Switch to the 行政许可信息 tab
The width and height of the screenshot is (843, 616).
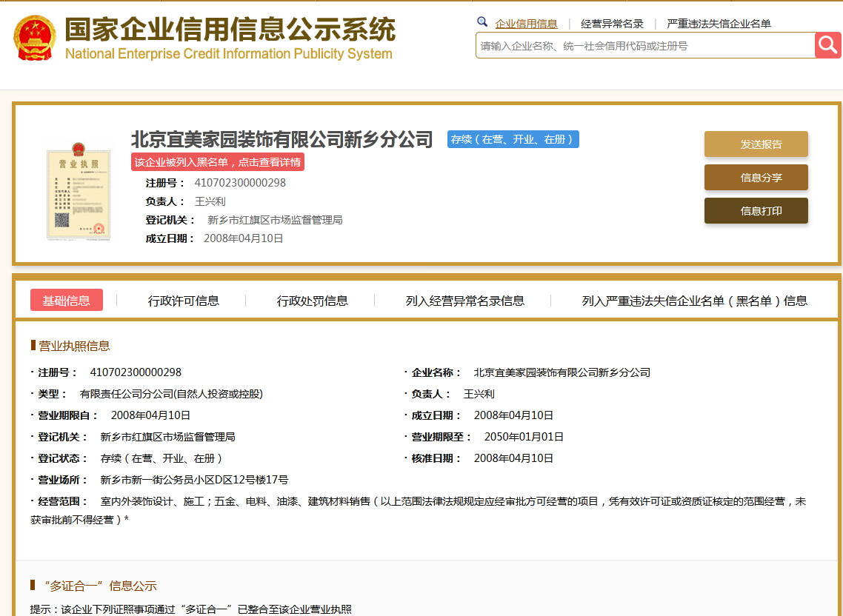point(183,301)
